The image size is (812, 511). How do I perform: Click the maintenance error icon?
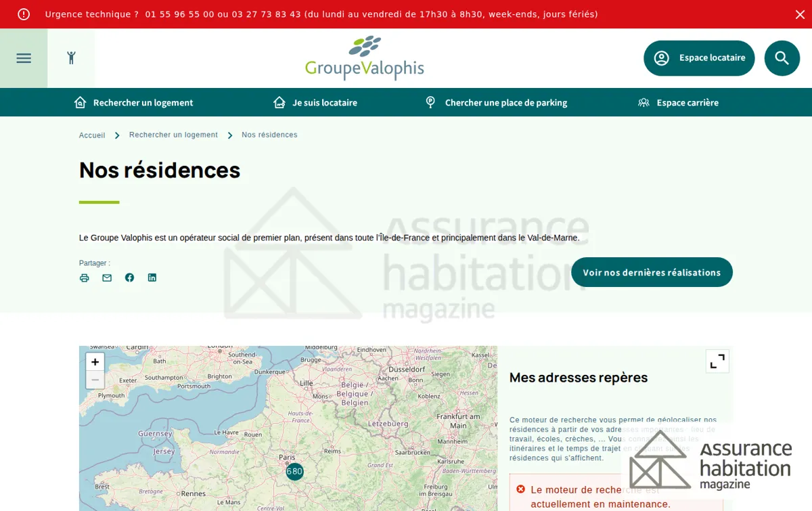click(x=520, y=489)
